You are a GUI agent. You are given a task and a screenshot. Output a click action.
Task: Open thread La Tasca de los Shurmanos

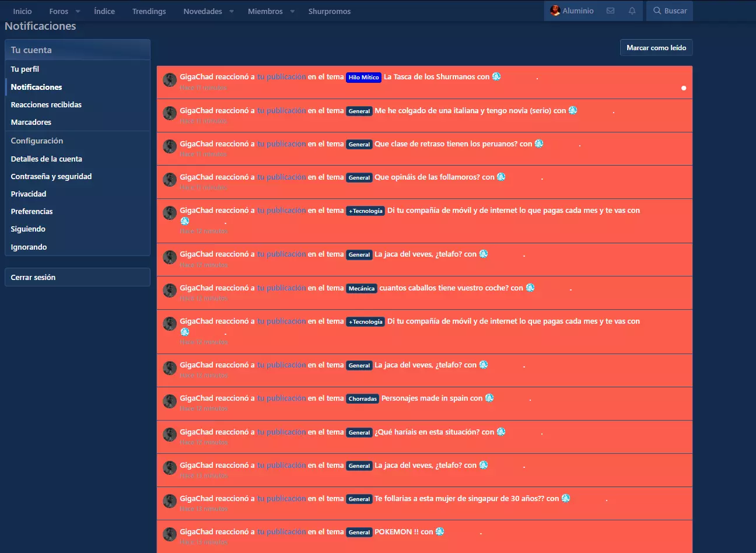click(429, 76)
